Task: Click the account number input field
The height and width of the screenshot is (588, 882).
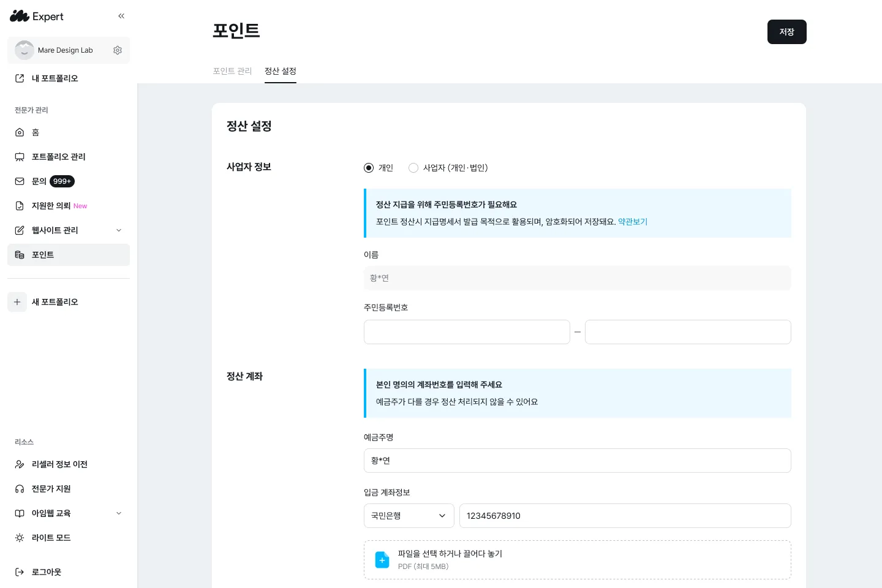Action: tap(625, 516)
